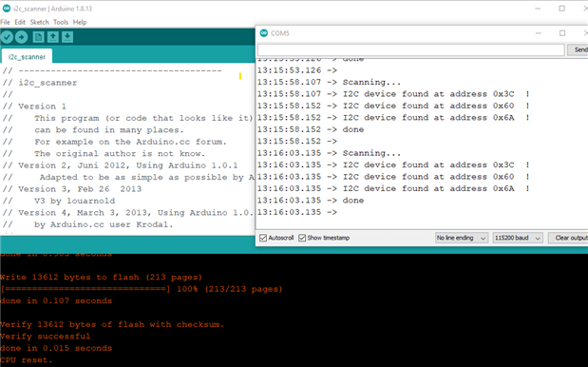Click the 13:16:03.135 0x3C address serial line
This screenshot has width=588, height=367.
(x=393, y=164)
